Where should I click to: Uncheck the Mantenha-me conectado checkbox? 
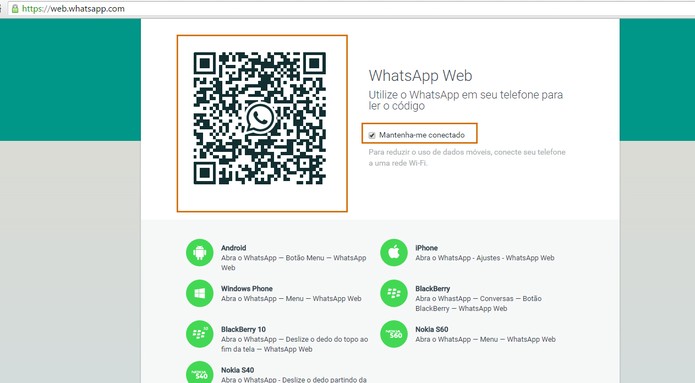(x=372, y=135)
